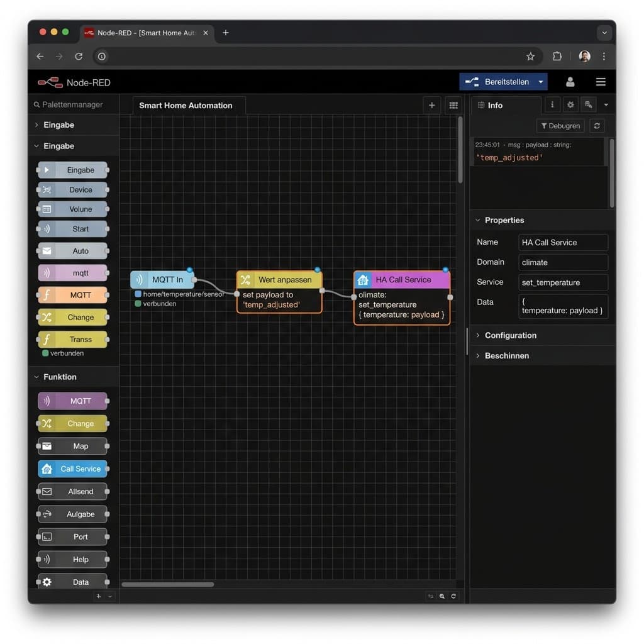644x644 pixels.
Task: Open the browser profile avatar
Action: pos(584,56)
